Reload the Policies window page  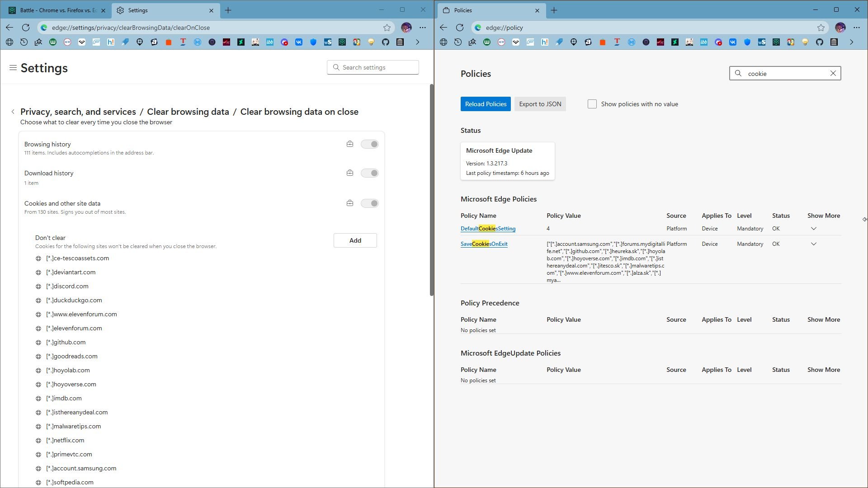coord(460,28)
